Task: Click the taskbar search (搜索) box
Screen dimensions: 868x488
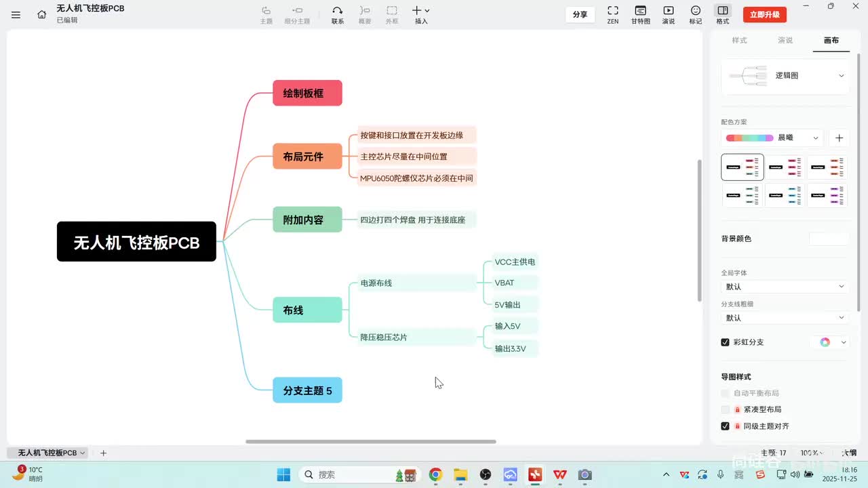Action: coord(360,474)
